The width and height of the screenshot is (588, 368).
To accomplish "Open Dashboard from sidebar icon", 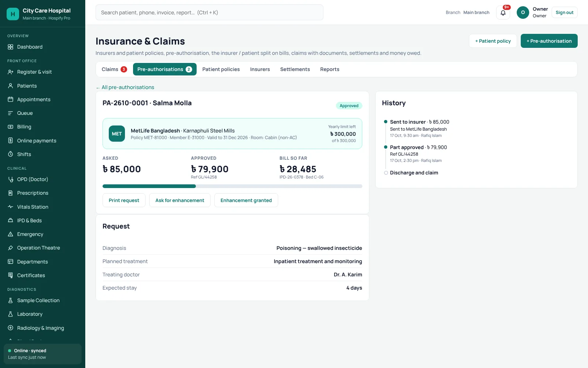I will coord(10,47).
